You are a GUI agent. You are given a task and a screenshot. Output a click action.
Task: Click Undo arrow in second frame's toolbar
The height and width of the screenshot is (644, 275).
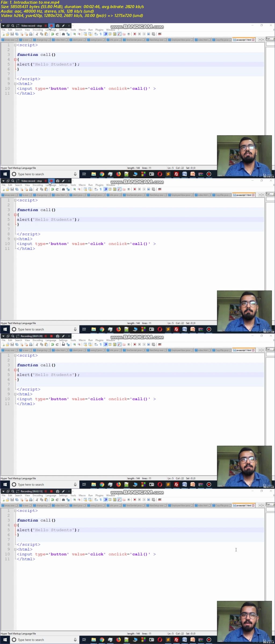tap(52, 189)
